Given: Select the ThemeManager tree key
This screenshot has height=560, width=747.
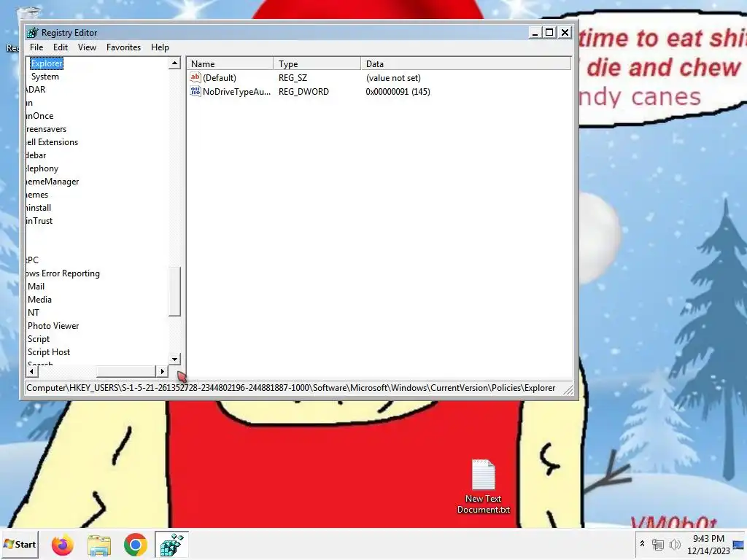Looking at the screenshot, I should (x=53, y=182).
